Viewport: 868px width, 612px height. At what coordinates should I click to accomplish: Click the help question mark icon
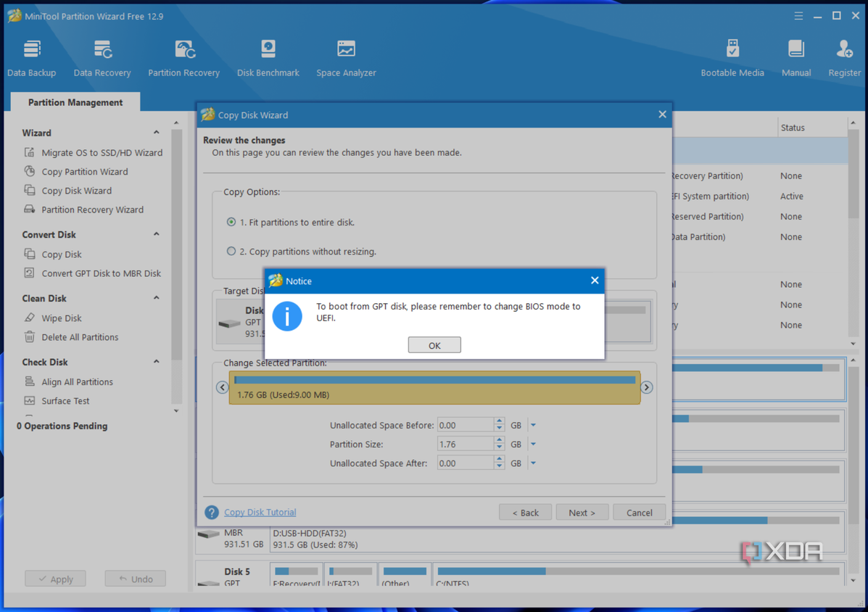212,513
